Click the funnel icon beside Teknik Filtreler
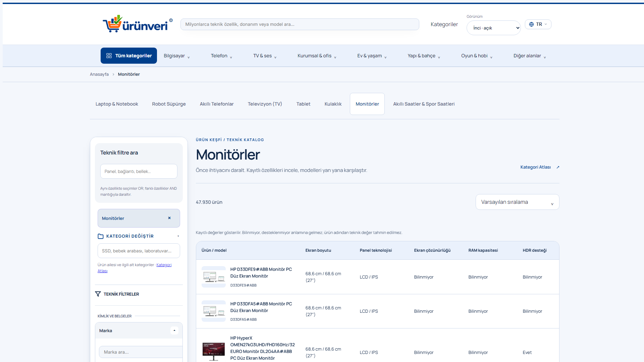Viewport: 644px width, 362px height. [x=98, y=294]
